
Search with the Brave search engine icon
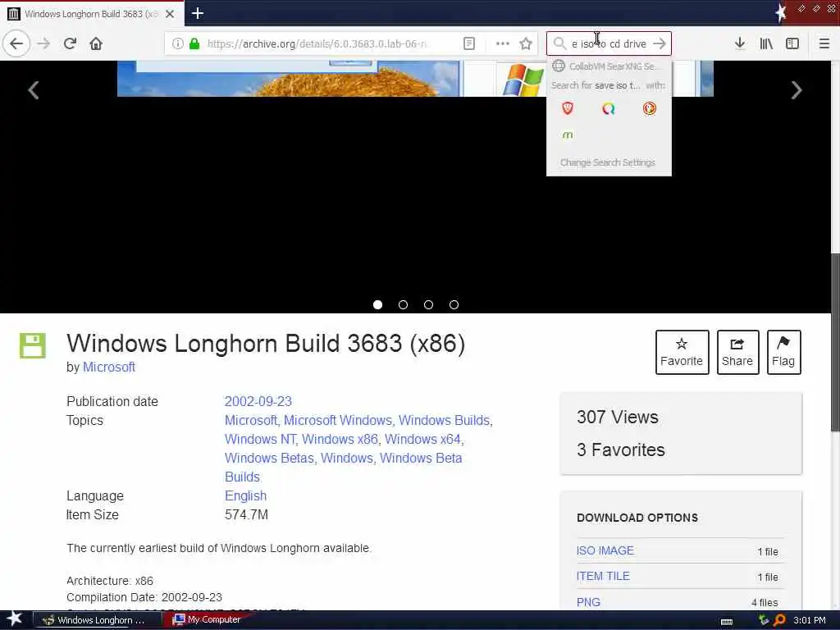click(x=568, y=108)
